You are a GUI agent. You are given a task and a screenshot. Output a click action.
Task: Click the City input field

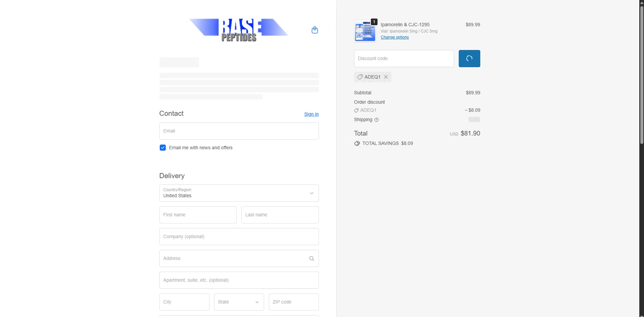(x=184, y=302)
